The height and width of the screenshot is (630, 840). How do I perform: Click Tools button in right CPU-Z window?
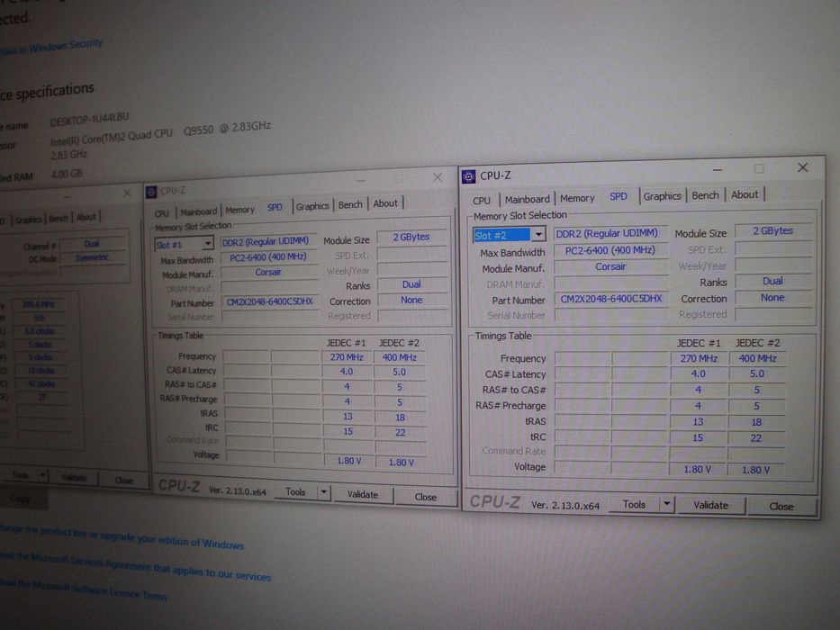point(635,504)
